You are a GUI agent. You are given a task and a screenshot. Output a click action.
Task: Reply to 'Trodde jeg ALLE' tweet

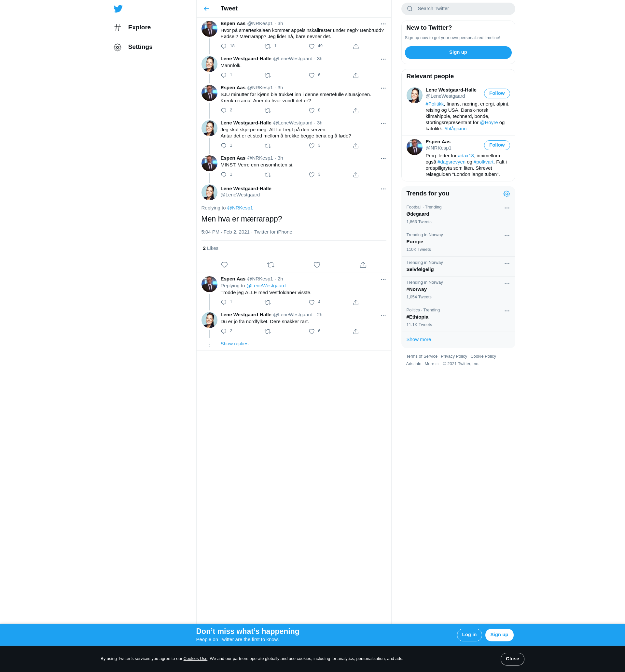pyautogui.click(x=224, y=303)
